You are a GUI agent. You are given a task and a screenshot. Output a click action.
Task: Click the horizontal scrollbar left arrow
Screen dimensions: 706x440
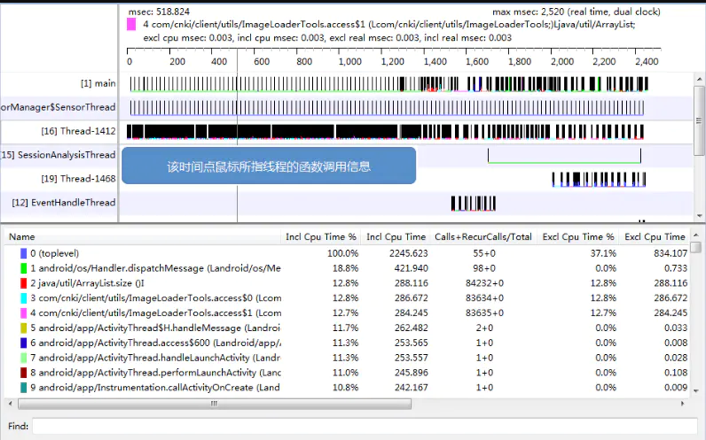click(x=10, y=404)
